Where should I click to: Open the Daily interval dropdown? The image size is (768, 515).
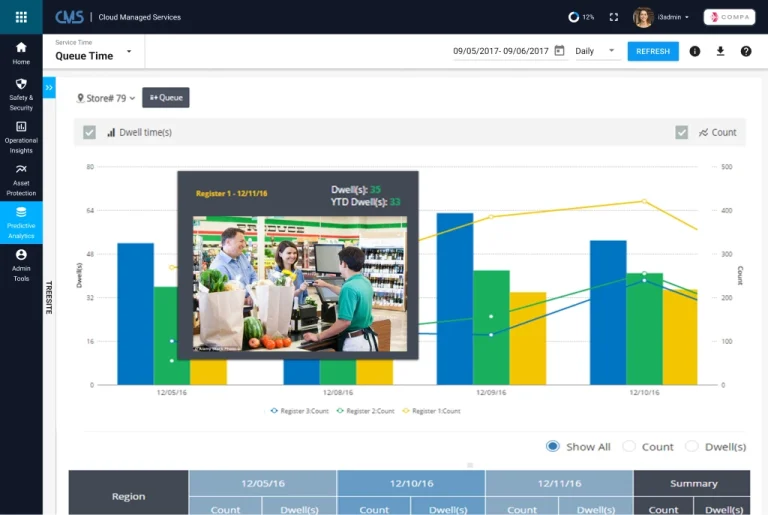[611, 51]
